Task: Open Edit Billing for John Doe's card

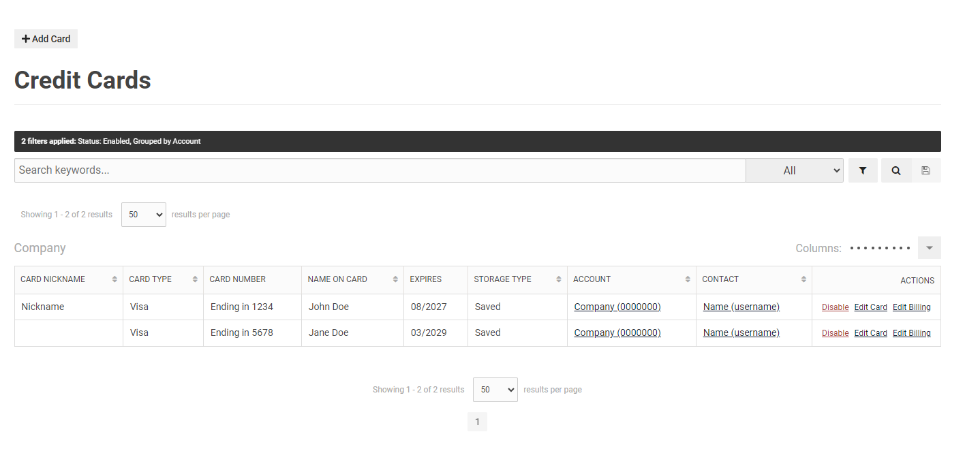Action: pyautogui.click(x=911, y=307)
